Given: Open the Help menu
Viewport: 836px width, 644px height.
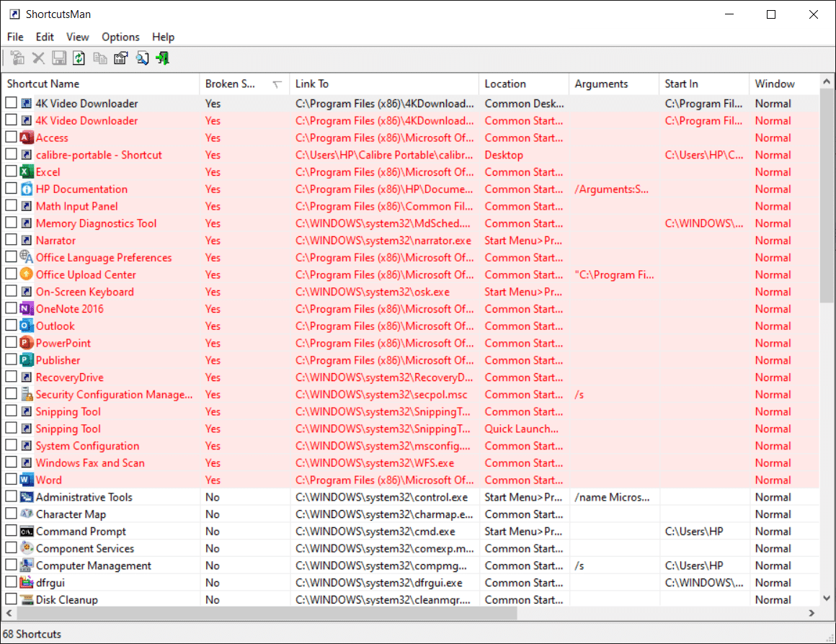Looking at the screenshot, I should (163, 37).
